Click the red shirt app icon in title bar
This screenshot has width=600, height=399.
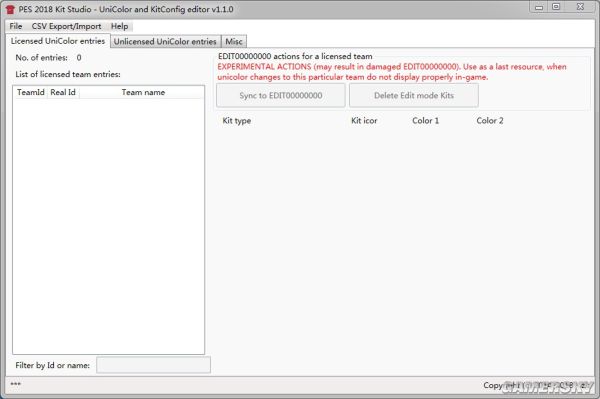point(10,9)
